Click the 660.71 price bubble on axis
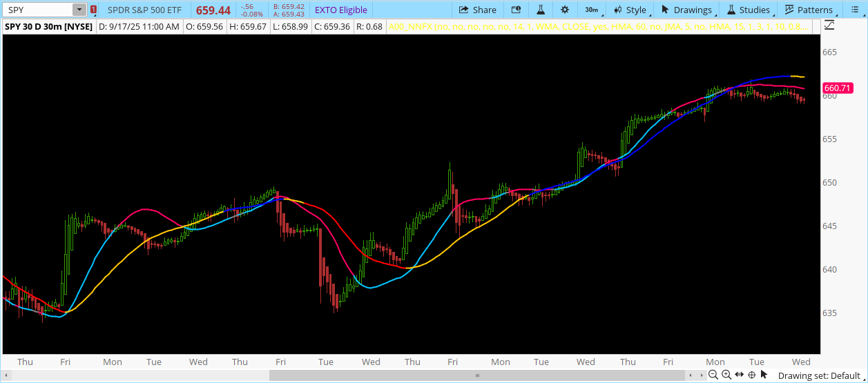 click(837, 88)
